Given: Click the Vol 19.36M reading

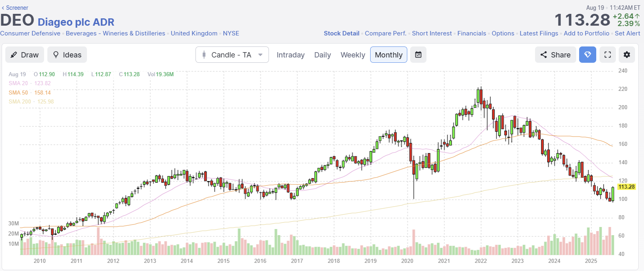Looking at the screenshot, I should [x=160, y=74].
